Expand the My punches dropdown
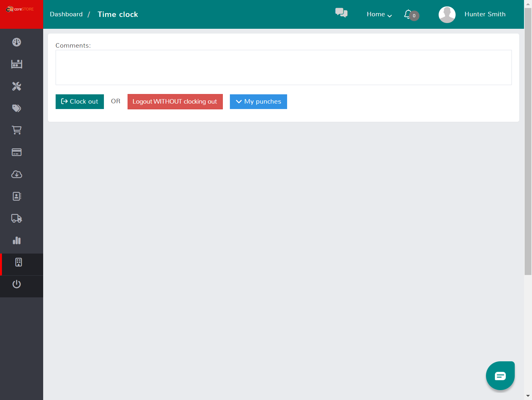532x400 pixels. [x=258, y=102]
